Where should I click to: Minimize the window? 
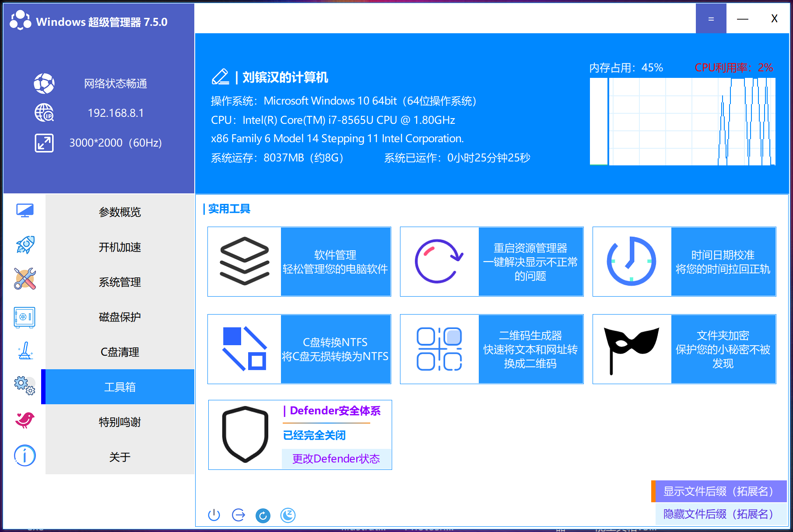tap(743, 18)
